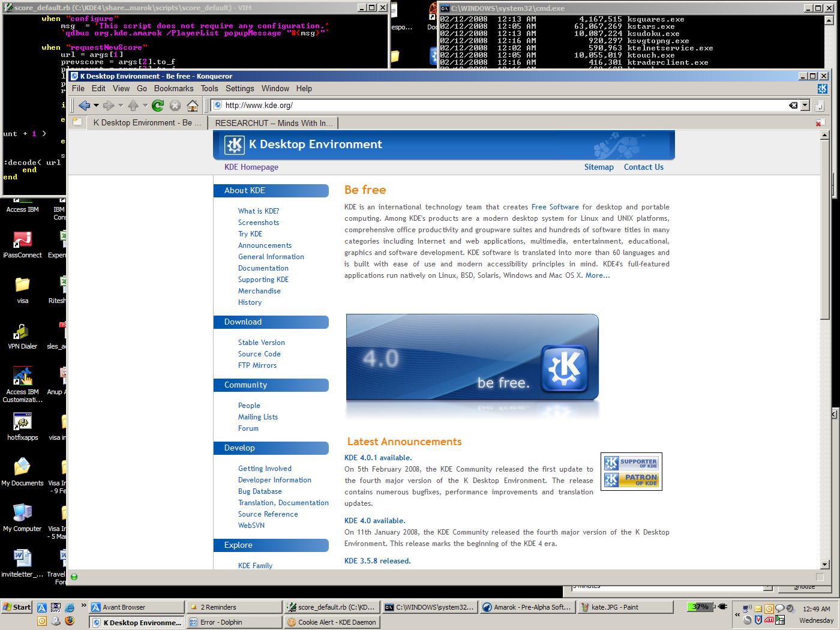The height and width of the screenshot is (630, 840).
Task: Open the Edit menu in Konqueror
Action: (x=98, y=88)
